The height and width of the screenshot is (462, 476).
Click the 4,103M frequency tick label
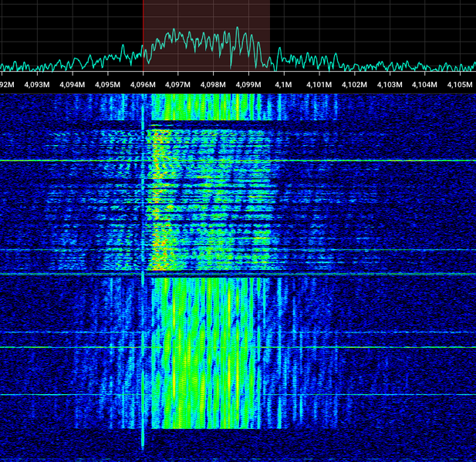390,85
